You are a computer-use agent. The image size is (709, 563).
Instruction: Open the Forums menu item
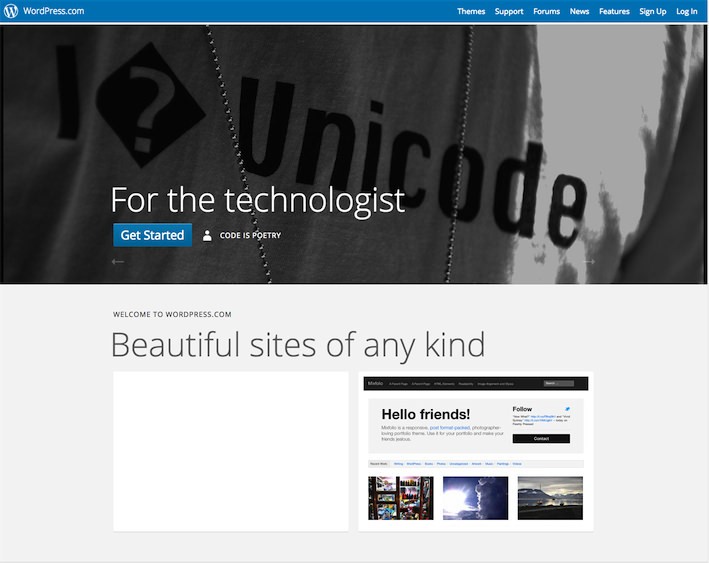546,11
